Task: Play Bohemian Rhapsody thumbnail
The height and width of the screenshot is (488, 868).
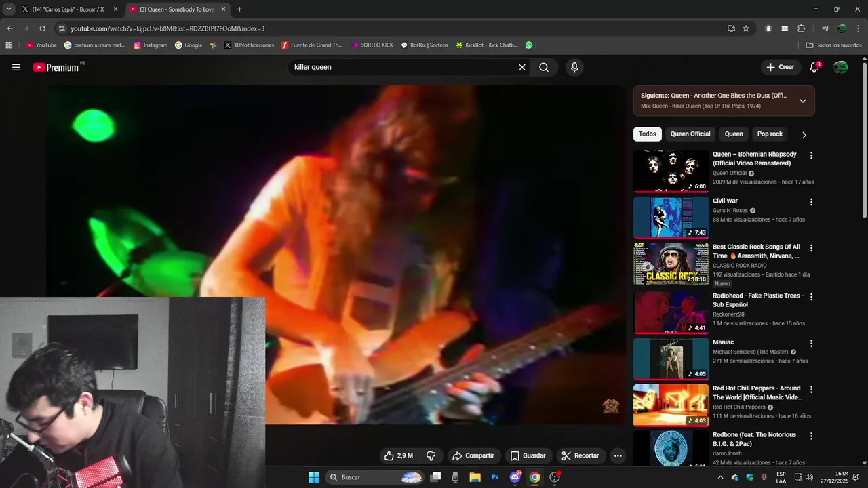Action: point(671,171)
